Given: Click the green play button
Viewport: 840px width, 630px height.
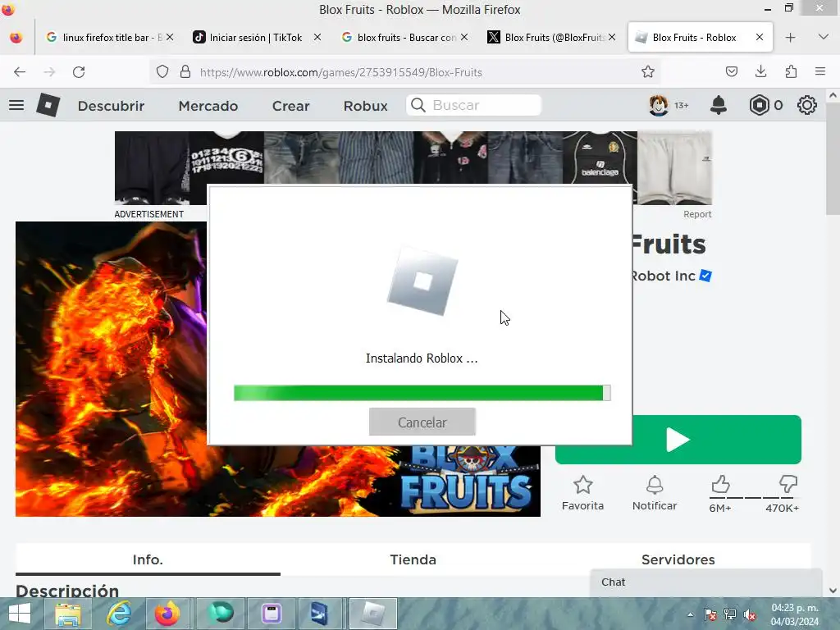Looking at the screenshot, I should click(x=678, y=440).
